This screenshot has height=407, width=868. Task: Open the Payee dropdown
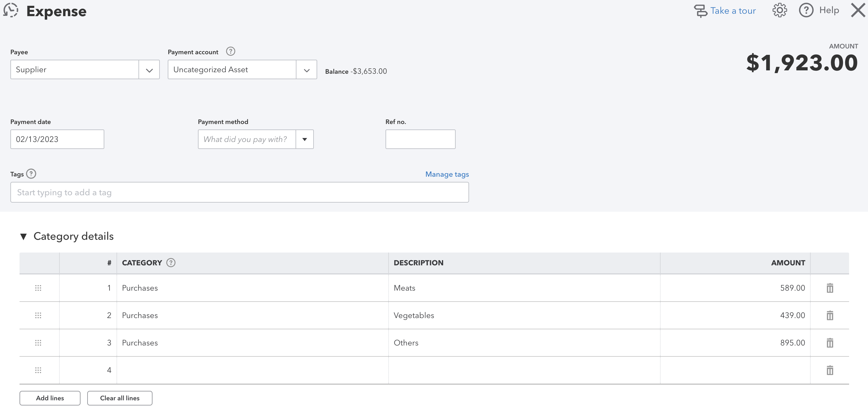pyautogui.click(x=149, y=70)
